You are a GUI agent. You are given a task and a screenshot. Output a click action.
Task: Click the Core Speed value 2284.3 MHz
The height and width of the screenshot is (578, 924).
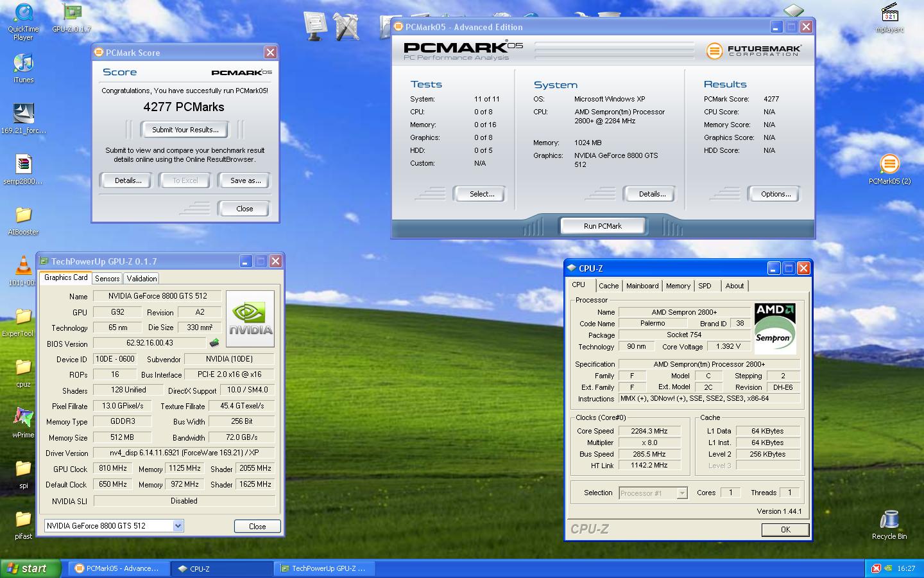tap(649, 431)
